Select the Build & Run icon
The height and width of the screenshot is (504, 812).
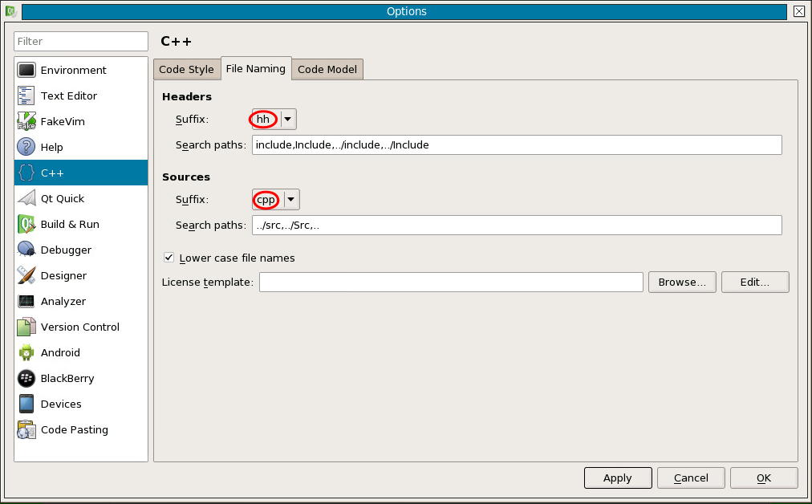click(x=26, y=224)
